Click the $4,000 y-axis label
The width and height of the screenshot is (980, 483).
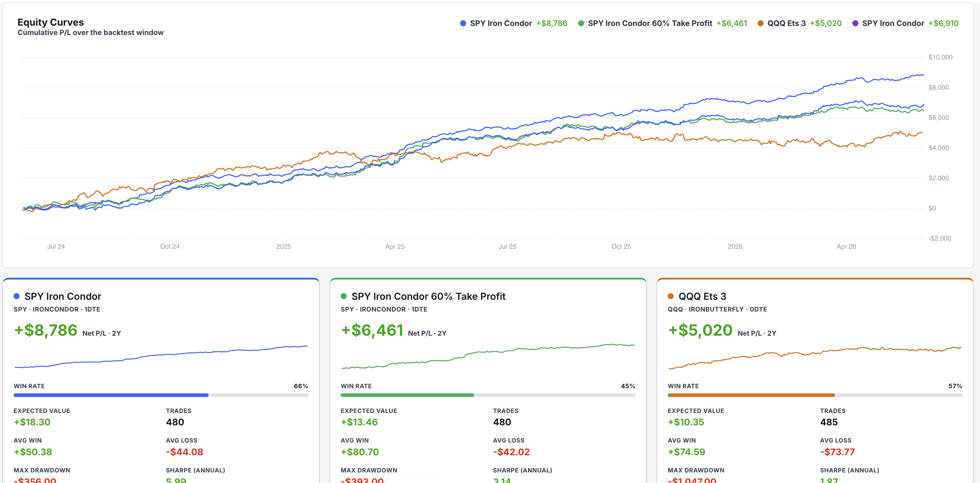tap(939, 148)
